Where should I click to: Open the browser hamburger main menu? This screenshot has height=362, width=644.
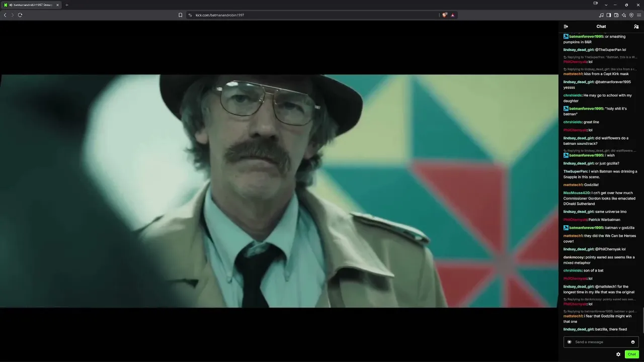(x=639, y=15)
